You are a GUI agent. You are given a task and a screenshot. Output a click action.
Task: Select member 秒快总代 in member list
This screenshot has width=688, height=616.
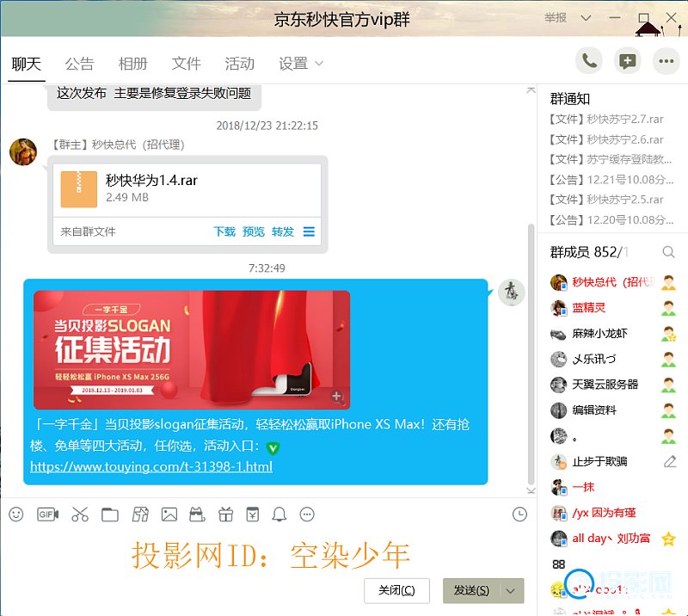point(613,282)
